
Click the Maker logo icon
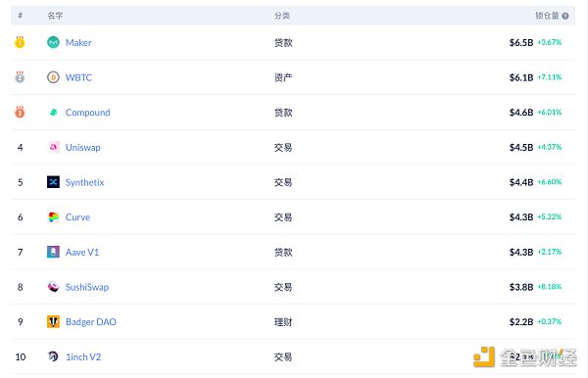pyautogui.click(x=53, y=42)
